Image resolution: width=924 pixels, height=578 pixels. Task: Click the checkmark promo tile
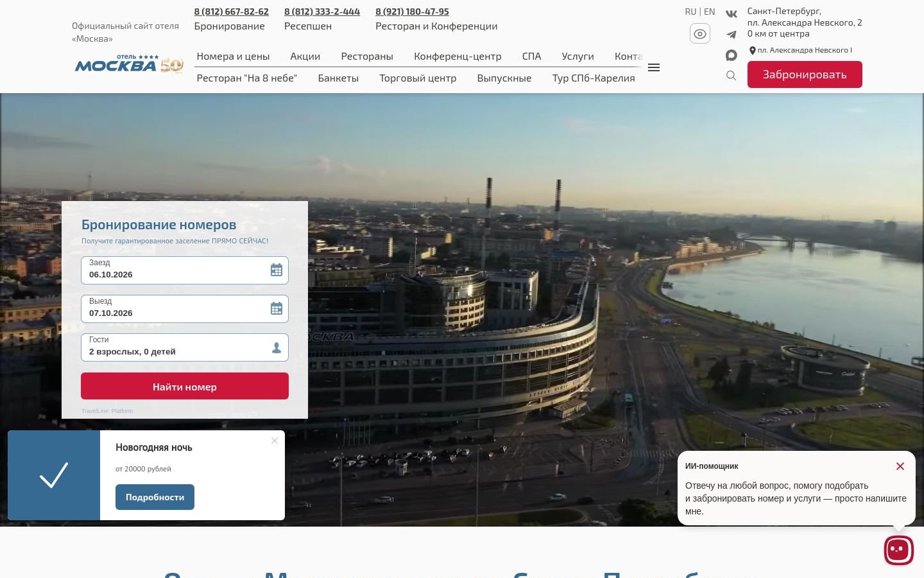(54, 475)
